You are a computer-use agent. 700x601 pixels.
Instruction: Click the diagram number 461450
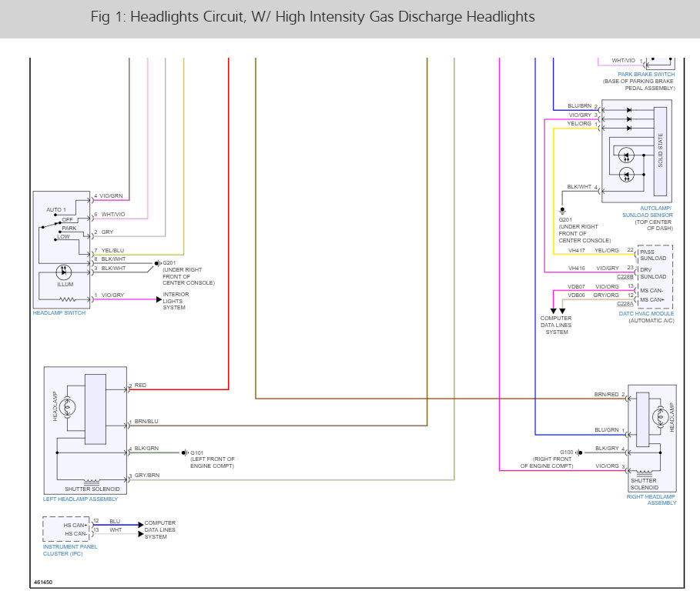tap(43, 582)
